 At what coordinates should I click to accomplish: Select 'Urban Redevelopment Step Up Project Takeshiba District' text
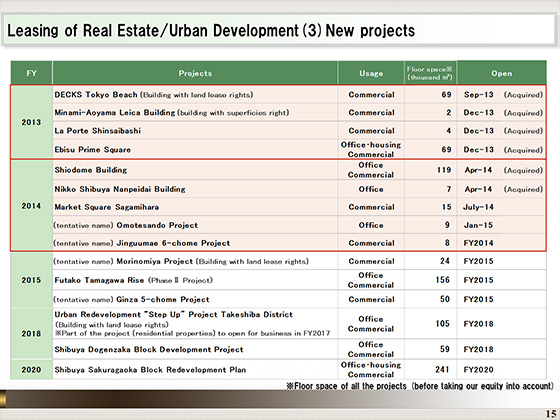point(174,315)
